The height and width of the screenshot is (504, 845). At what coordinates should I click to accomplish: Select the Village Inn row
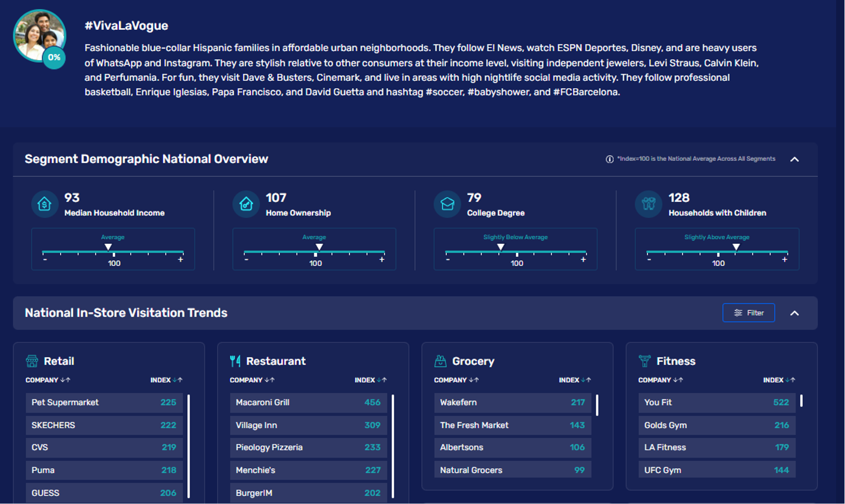(308, 425)
